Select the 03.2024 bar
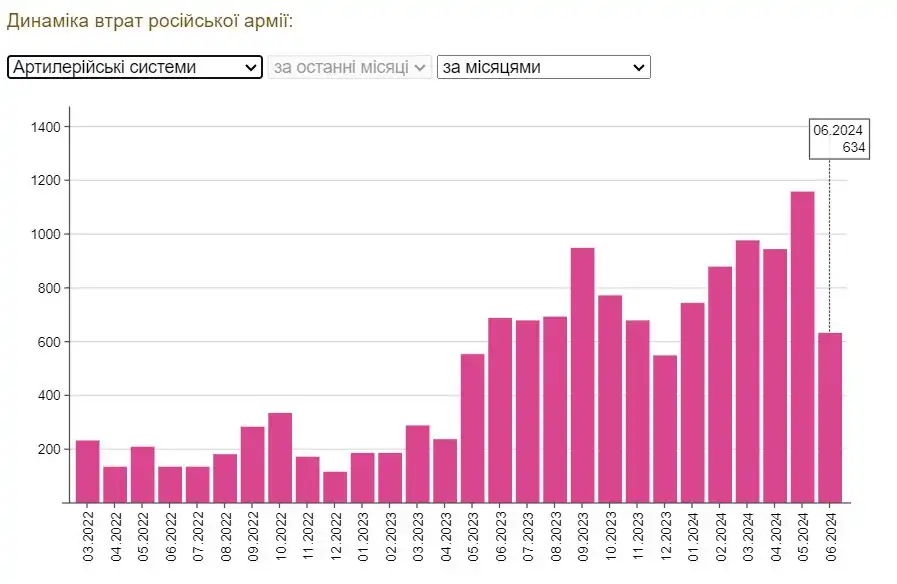 [x=747, y=371]
